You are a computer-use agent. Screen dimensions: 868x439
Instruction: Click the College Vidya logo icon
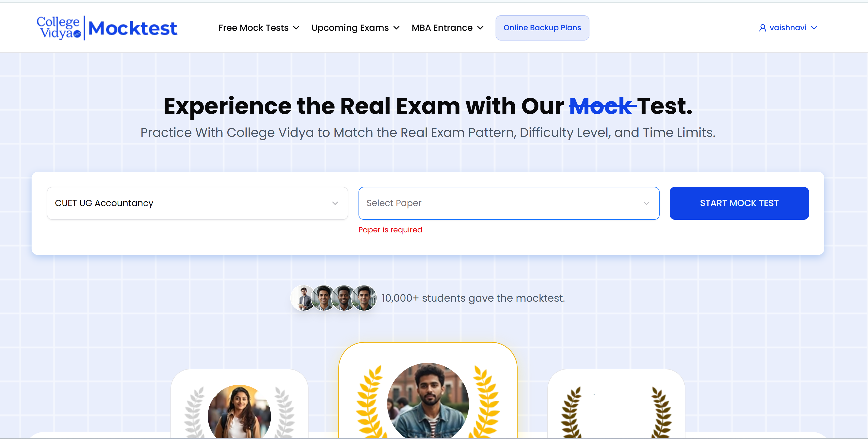click(x=59, y=28)
